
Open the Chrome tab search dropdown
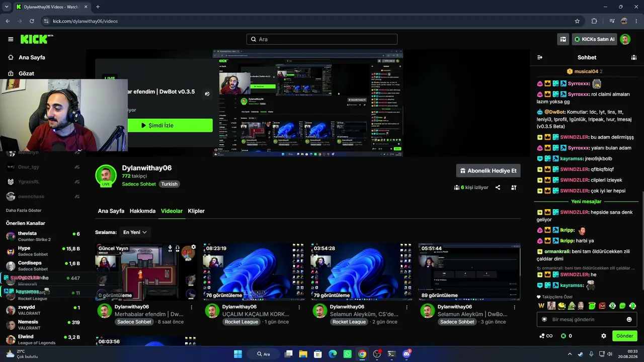[x=7, y=7]
